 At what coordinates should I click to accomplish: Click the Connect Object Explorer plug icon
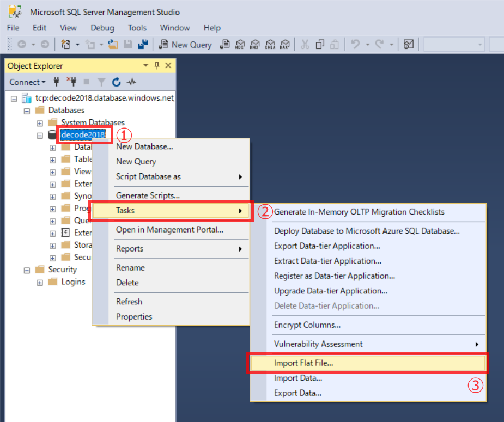point(57,82)
